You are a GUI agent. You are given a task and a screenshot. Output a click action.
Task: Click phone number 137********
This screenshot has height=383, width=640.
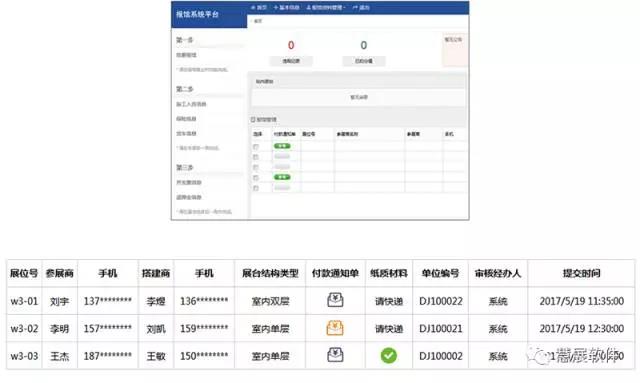click(108, 301)
